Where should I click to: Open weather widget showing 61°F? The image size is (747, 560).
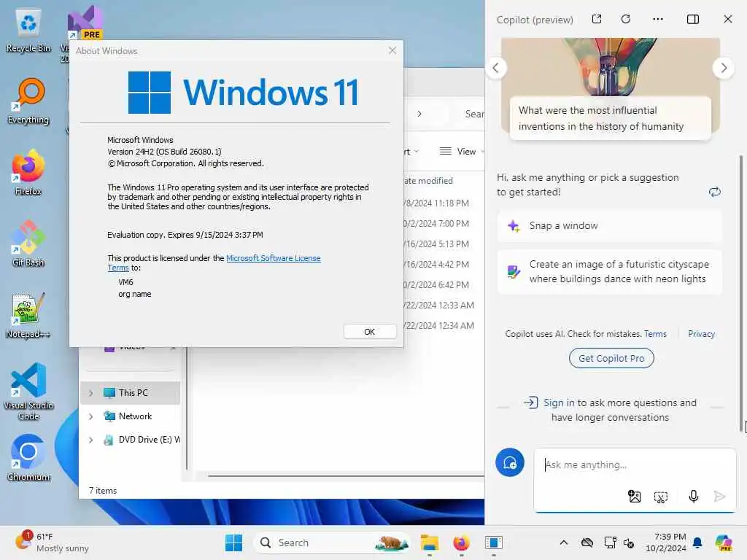(52, 542)
